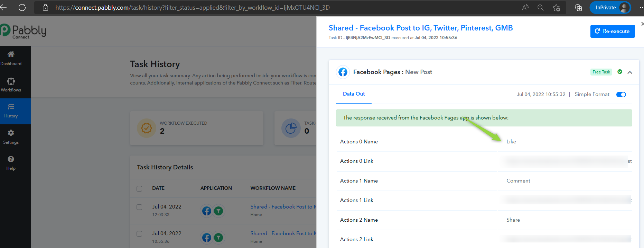Click Facebook icon in the 10:55:36 row
644x248 pixels.
[x=207, y=238]
